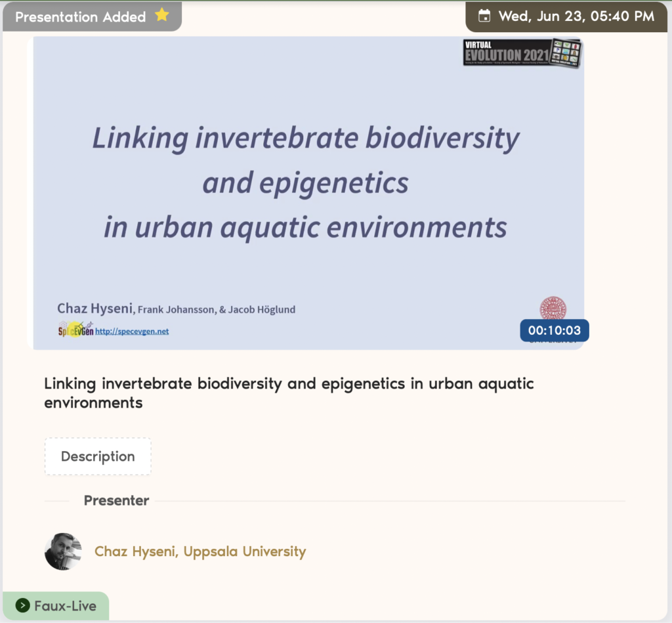Image resolution: width=672 pixels, height=623 pixels.
Task: Open the Chaz Hyseni, Uppsala University profile link
Action: coord(200,551)
